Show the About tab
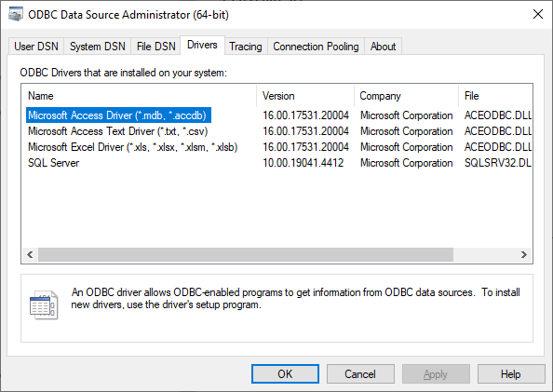This screenshot has width=553, height=392. click(383, 47)
